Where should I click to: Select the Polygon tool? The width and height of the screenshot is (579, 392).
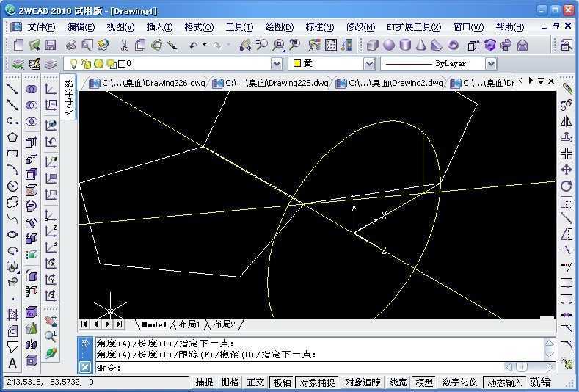(12, 137)
